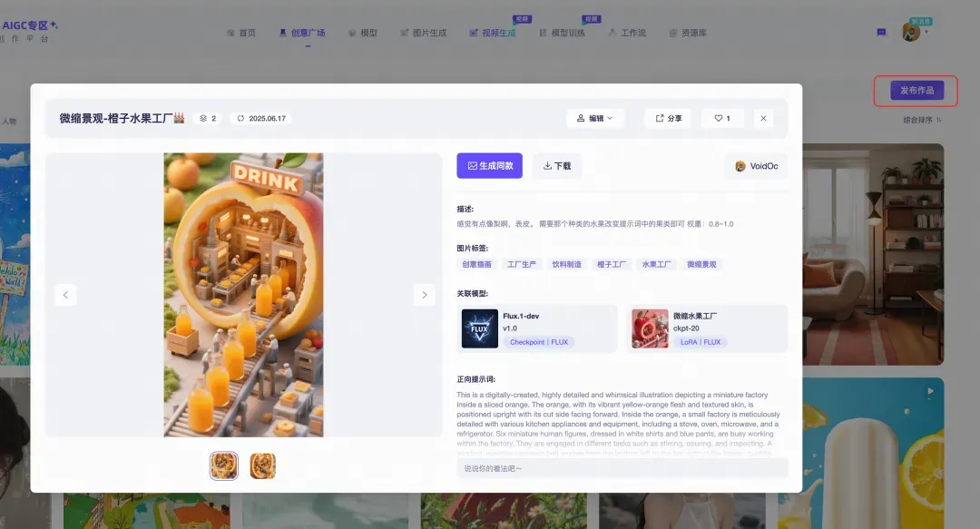The width and height of the screenshot is (980, 529).
Task: Show previous image with left arrow
Action: pos(65,295)
